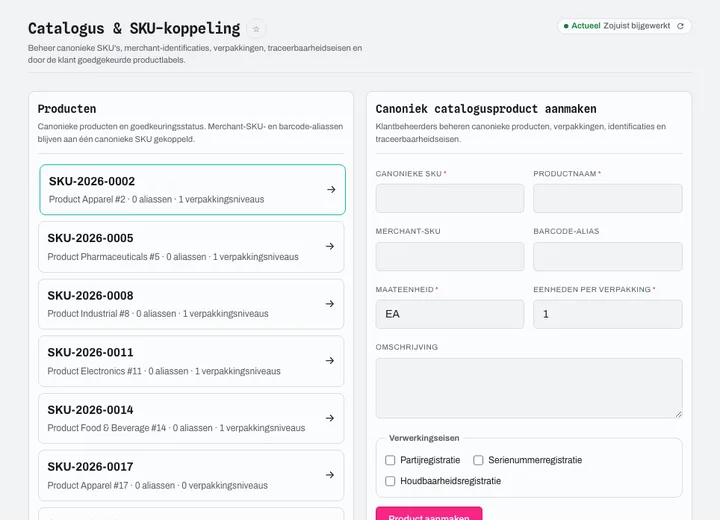Enable Serienummerregistratie checkbox
This screenshot has height=520, width=720.
point(478,460)
